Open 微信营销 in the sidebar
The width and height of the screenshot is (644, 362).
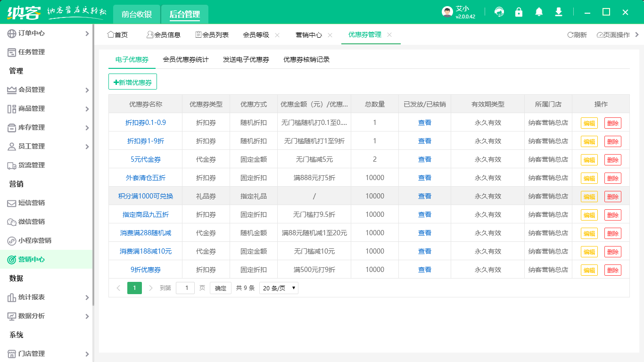tap(32, 222)
